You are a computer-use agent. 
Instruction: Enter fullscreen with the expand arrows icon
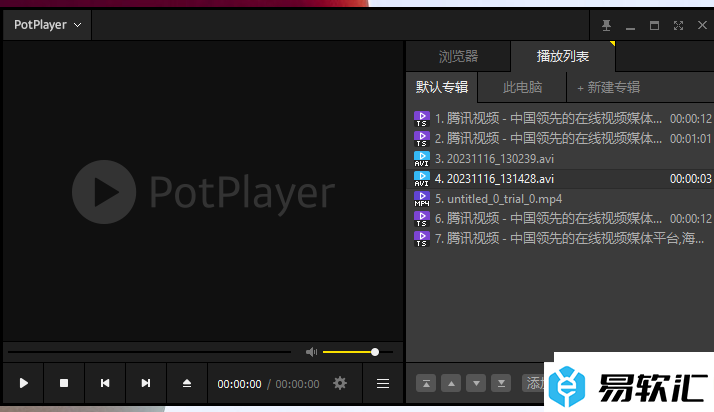click(x=678, y=25)
